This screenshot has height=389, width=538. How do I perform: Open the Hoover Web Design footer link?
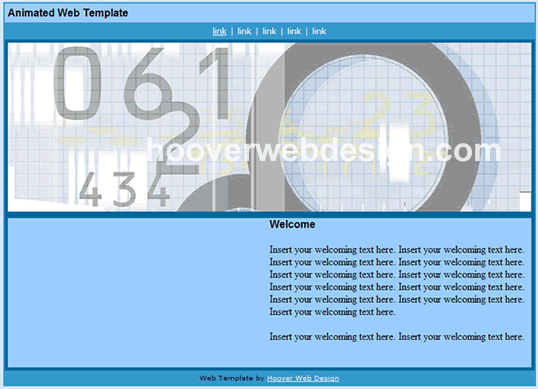303,378
